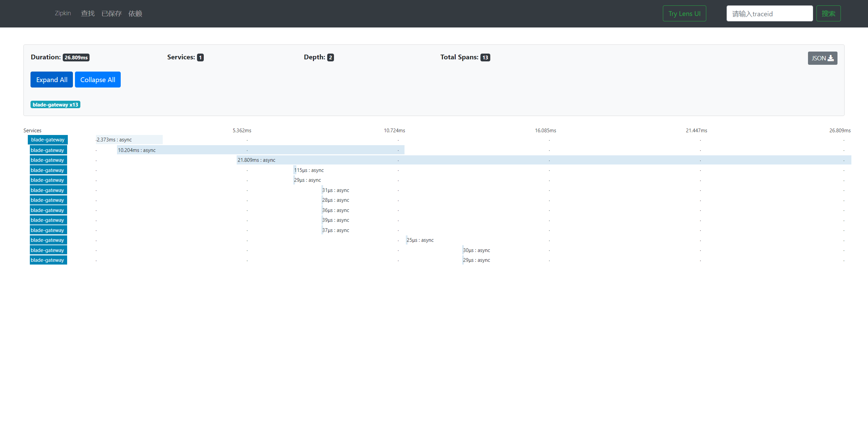868x427 pixels.
Task: Download trace as JSON
Action: click(822, 58)
